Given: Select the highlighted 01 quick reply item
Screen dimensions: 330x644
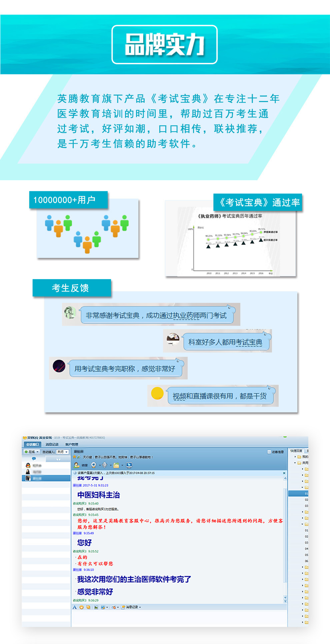Looking at the screenshot, I should (x=299, y=493).
